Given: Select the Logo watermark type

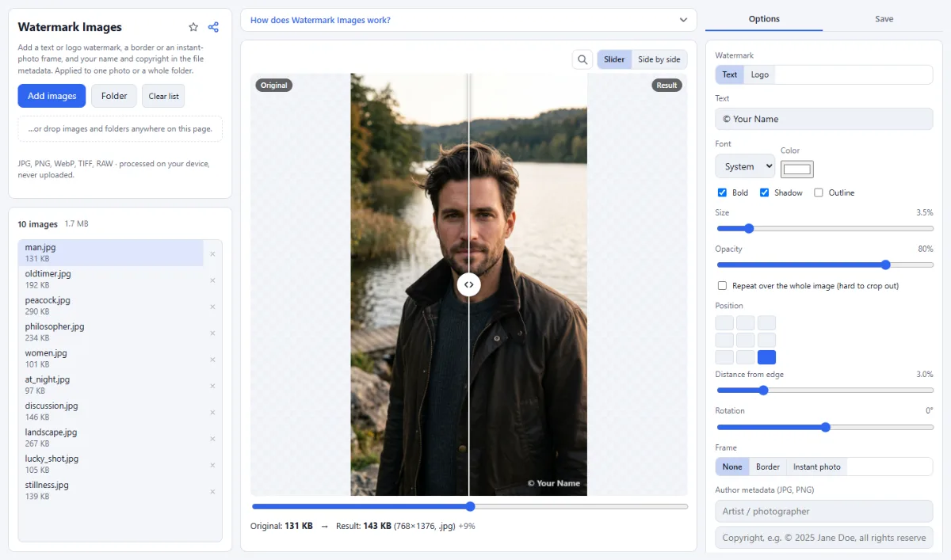Looking at the screenshot, I should [760, 74].
